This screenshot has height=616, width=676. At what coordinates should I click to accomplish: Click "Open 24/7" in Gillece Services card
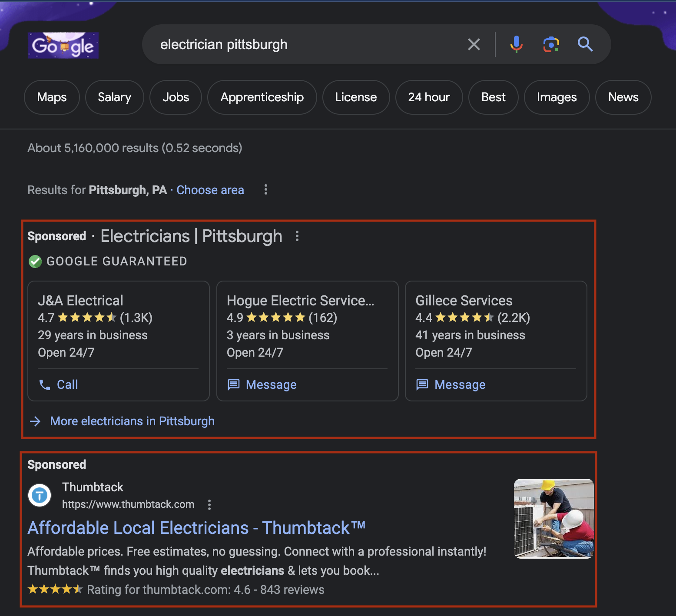[x=444, y=353]
